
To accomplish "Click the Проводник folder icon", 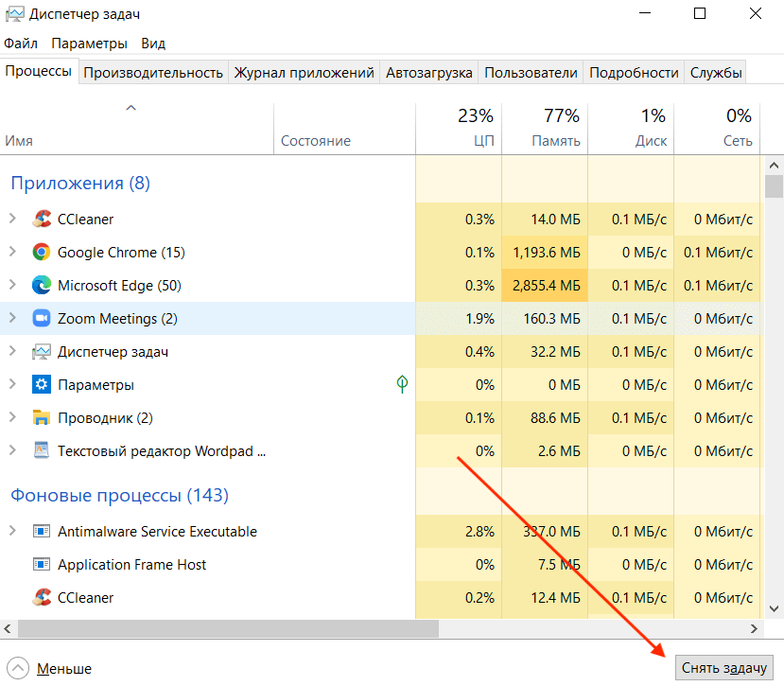I will point(42,417).
